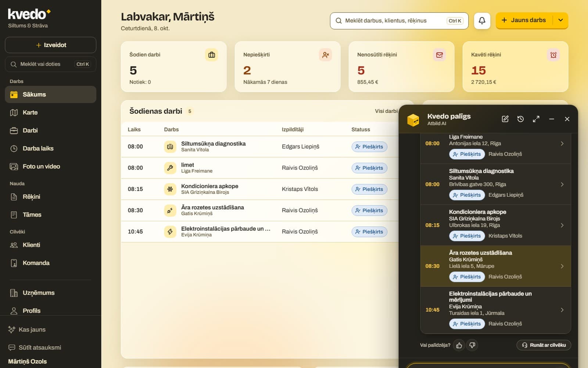
Task: Give thumbs down feedback to the assistant
Action: pos(472,345)
